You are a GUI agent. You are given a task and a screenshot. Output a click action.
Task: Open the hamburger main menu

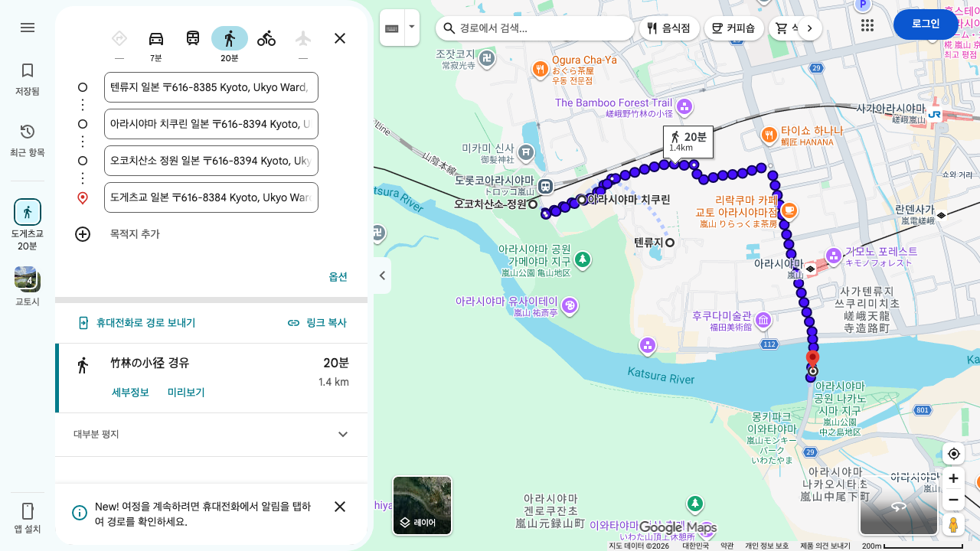[28, 28]
